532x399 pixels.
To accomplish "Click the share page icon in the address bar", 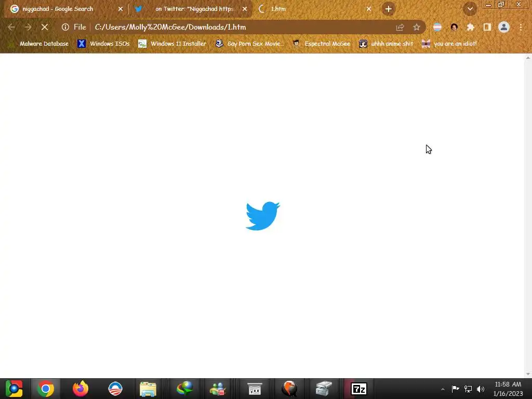I will [400, 27].
